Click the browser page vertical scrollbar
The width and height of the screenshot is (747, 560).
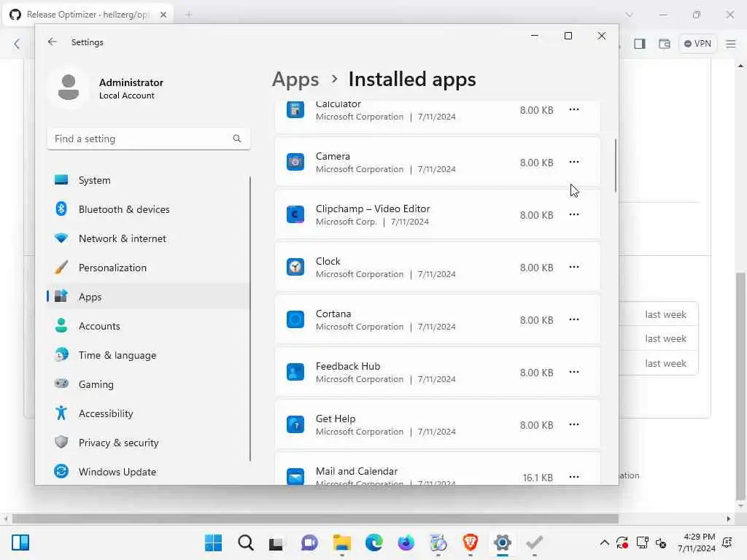pyautogui.click(x=741, y=385)
